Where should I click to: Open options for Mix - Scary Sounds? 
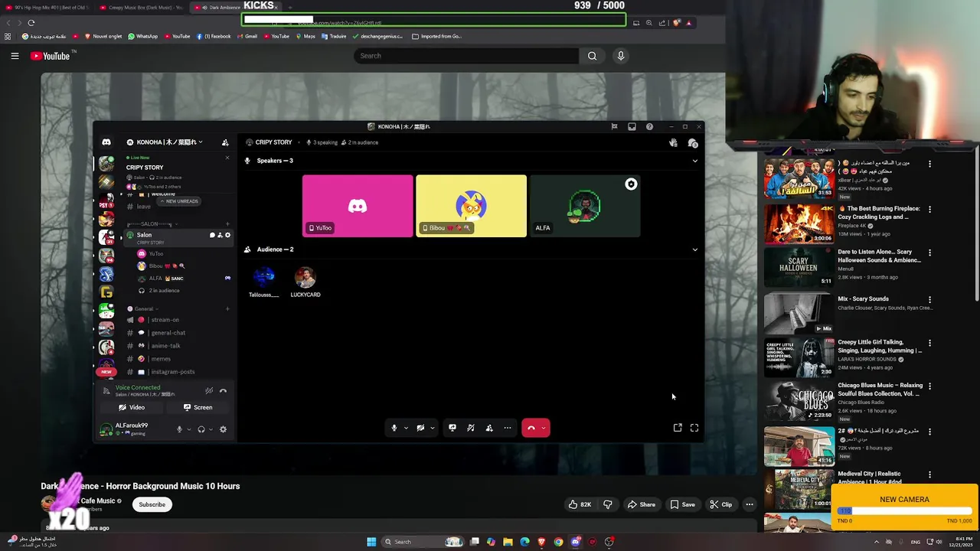click(x=930, y=299)
